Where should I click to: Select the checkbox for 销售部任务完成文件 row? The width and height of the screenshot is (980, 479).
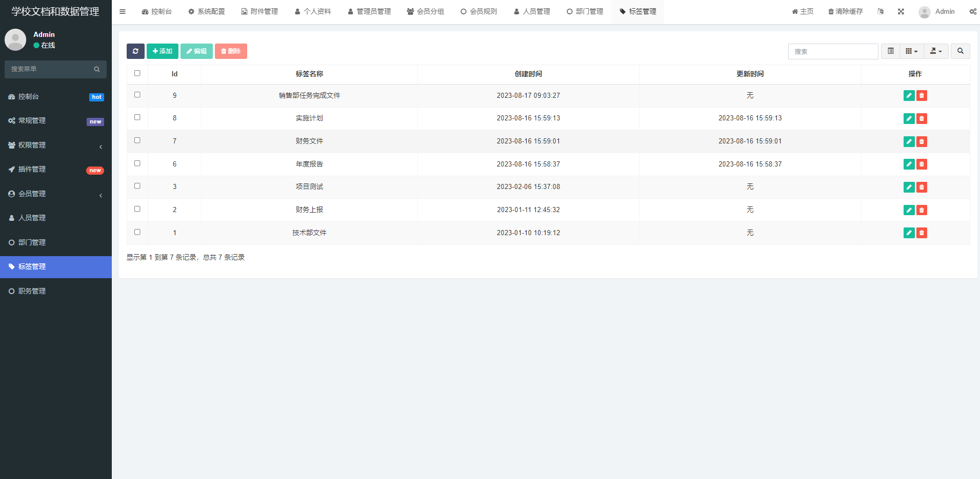[137, 95]
